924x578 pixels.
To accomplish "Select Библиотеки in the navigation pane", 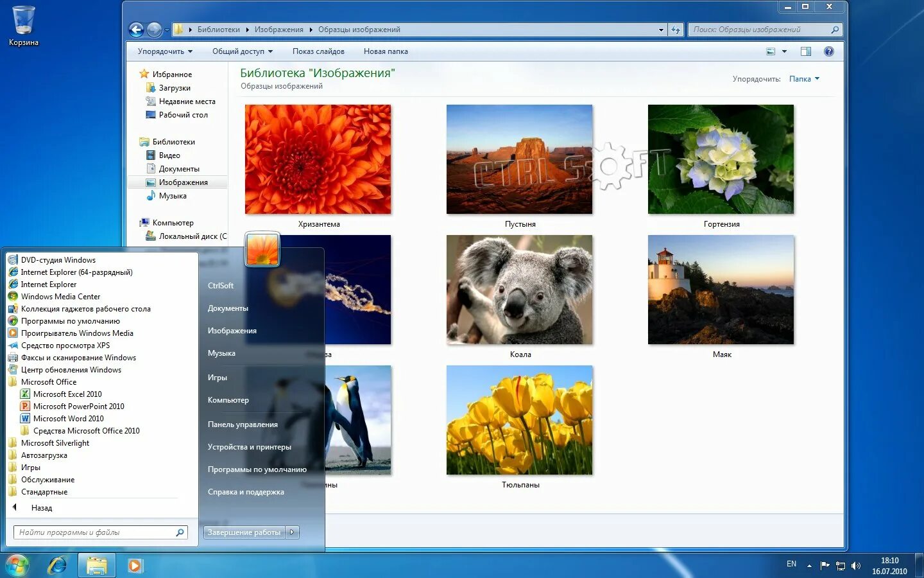I will point(167,142).
